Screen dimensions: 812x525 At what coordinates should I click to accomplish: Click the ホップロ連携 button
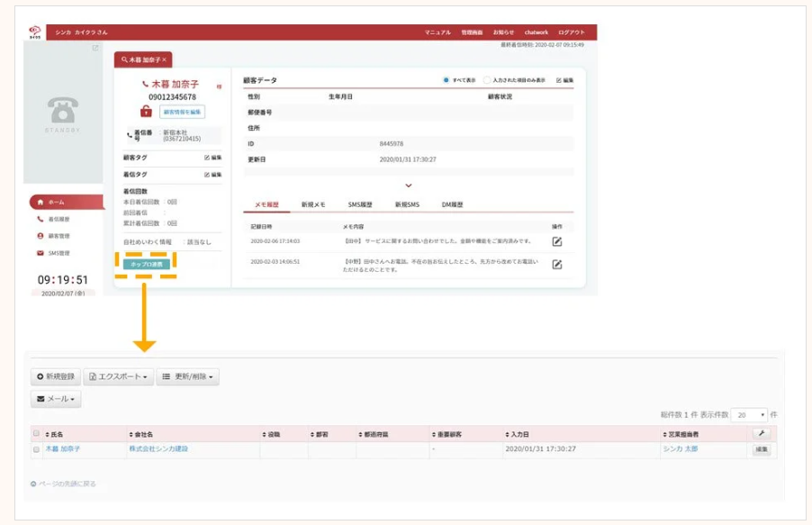click(146, 264)
